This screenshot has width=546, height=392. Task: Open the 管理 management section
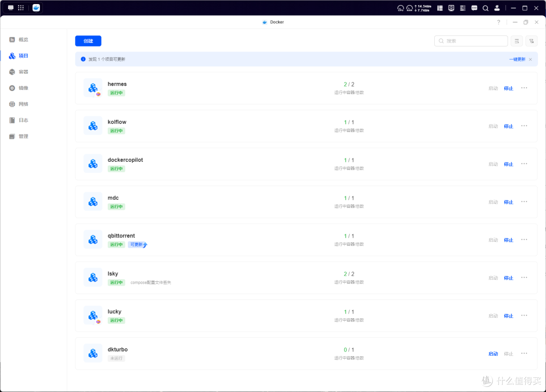point(19,136)
